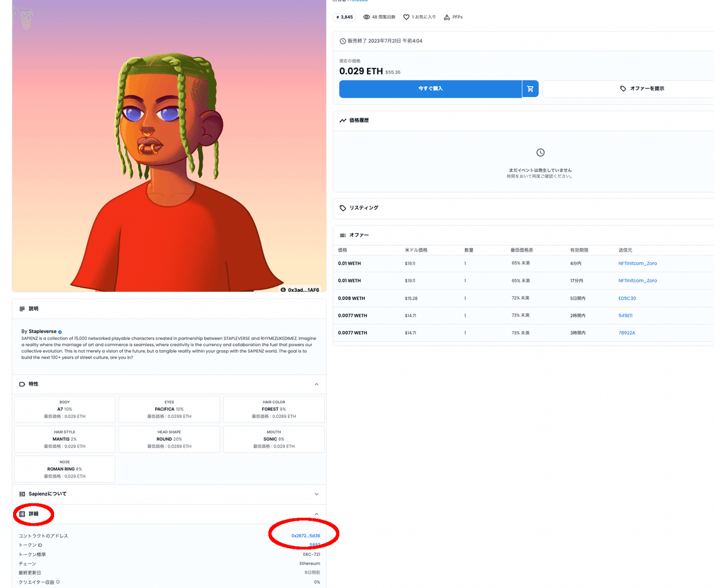714x588 pixels.
Task: Open the 78922A sender link
Action: pos(627,332)
